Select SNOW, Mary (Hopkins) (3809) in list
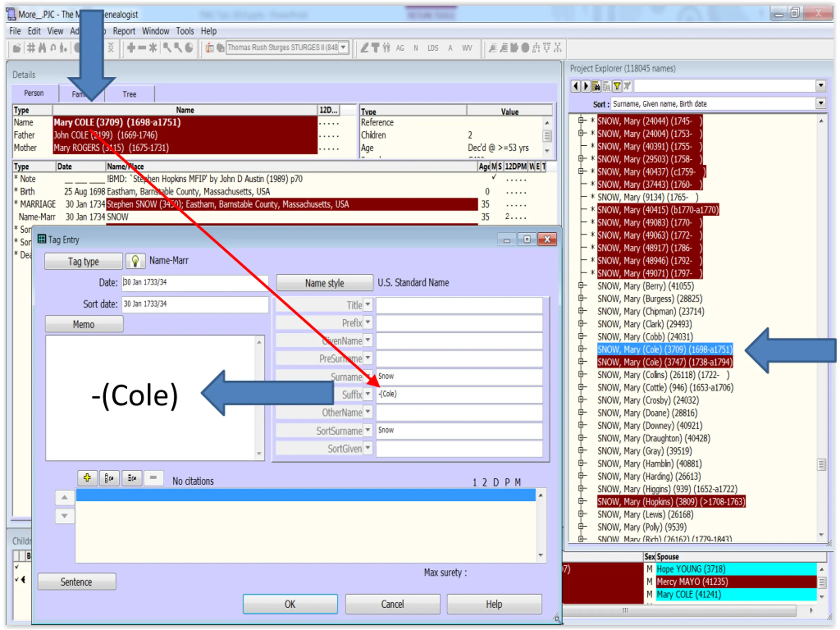 point(671,502)
